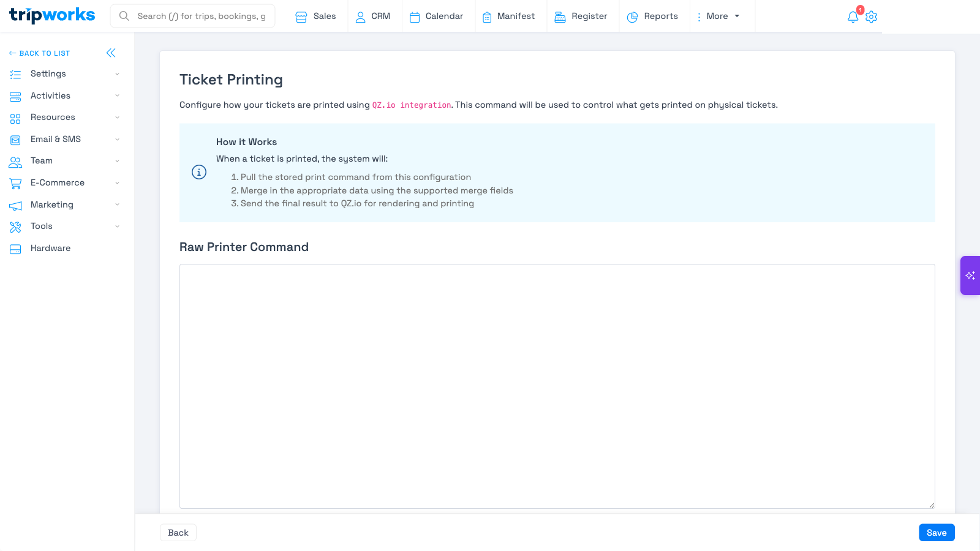Open Hardware in the sidebar
Viewport: 980px width, 551px height.
[x=50, y=248]
